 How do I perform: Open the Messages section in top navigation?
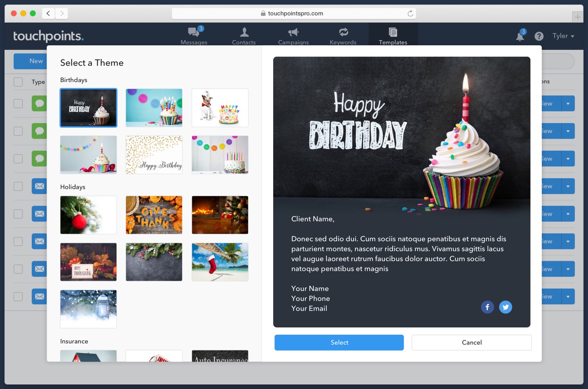194,35
